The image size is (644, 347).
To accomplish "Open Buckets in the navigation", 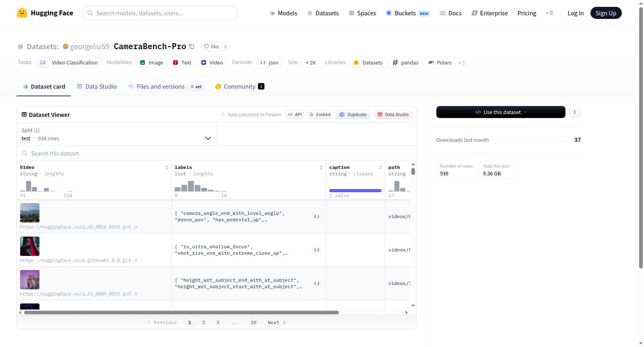I will [408, 13].
